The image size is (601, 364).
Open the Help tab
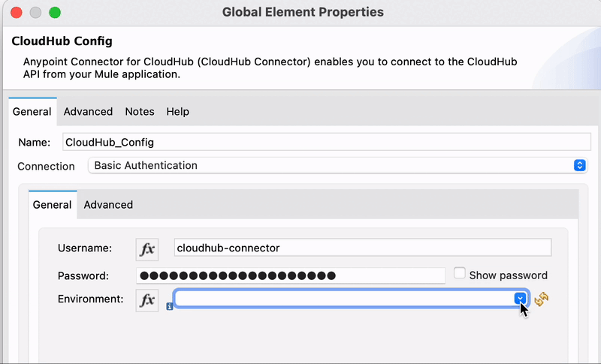178,111
